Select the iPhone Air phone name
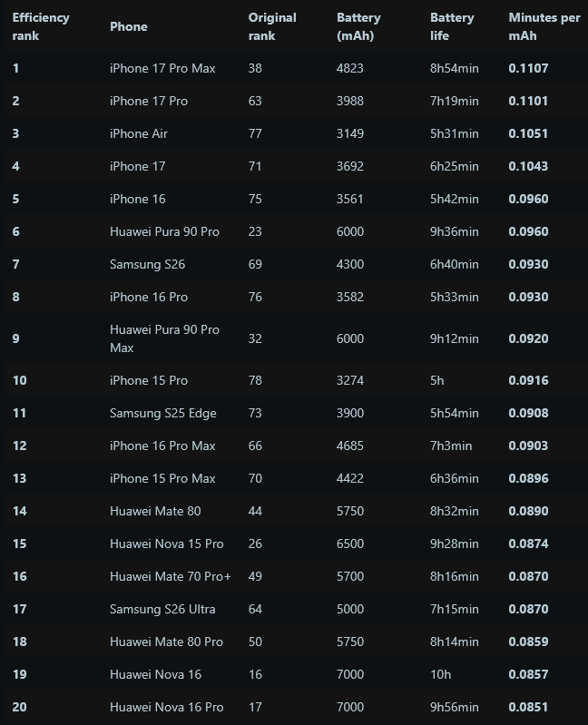Screen dimensions: 588x725 tap(138, 133)
